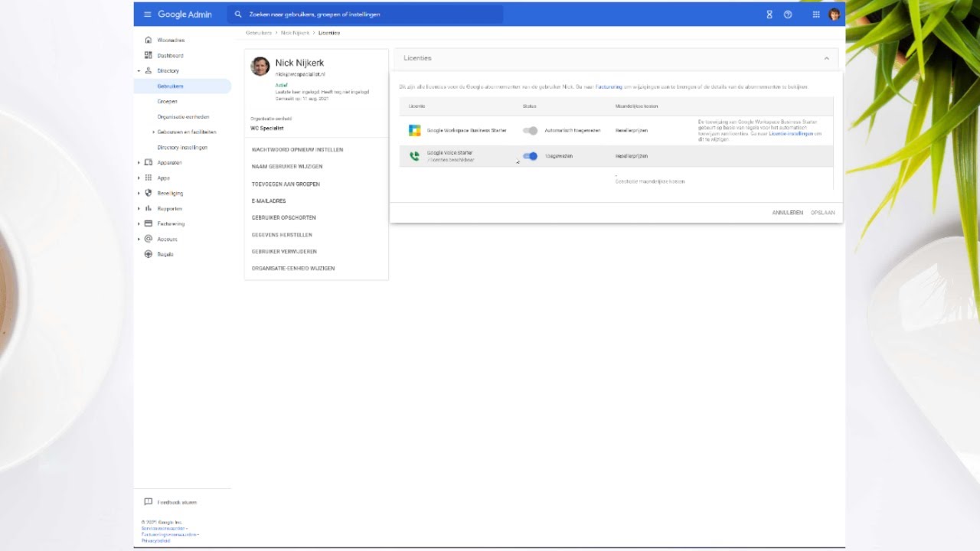Viewport: 980px width, 551px height.
Task: Expand the Apps section arrow
Action: pos(139,178)
